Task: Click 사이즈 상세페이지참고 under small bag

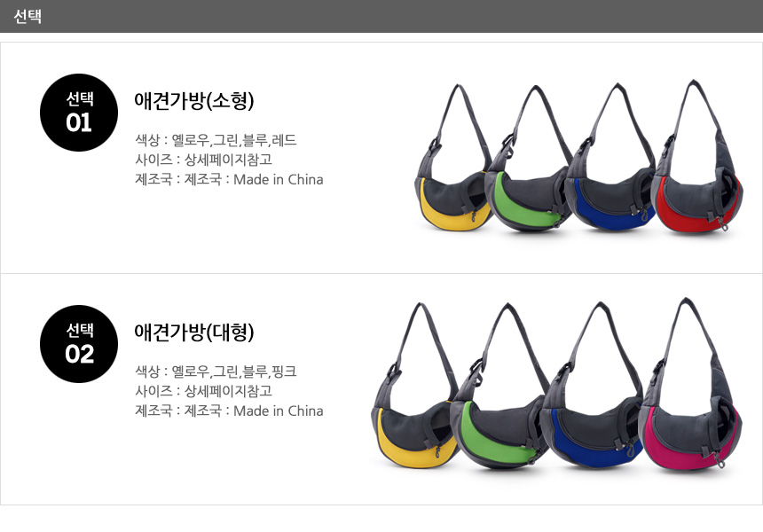Action: (x=203, y=160)
